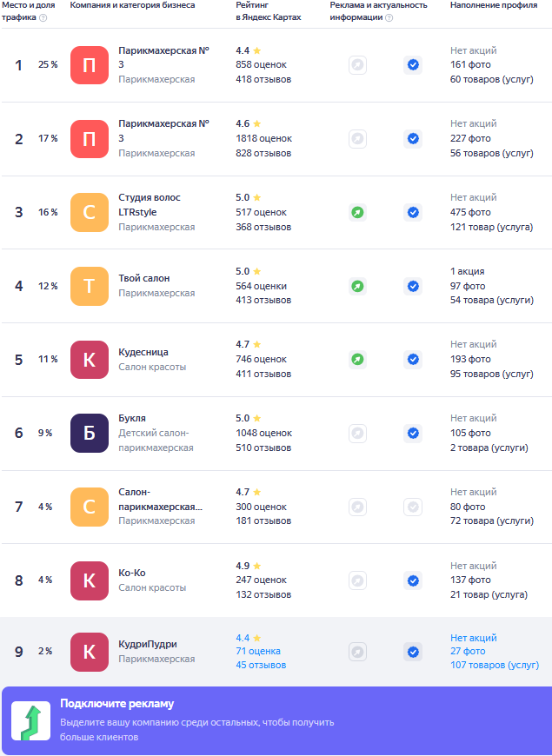
Task: Open the '107 товаров (услуг)' link for КудриПудри
Action: (x=495, y=666)
